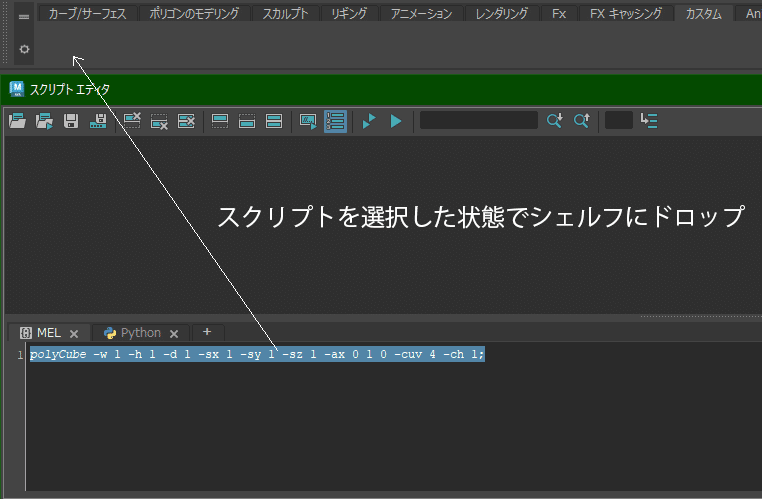This screenshot has height=499, width=762.
Task: Close the MEL tab
Action: 74,334
